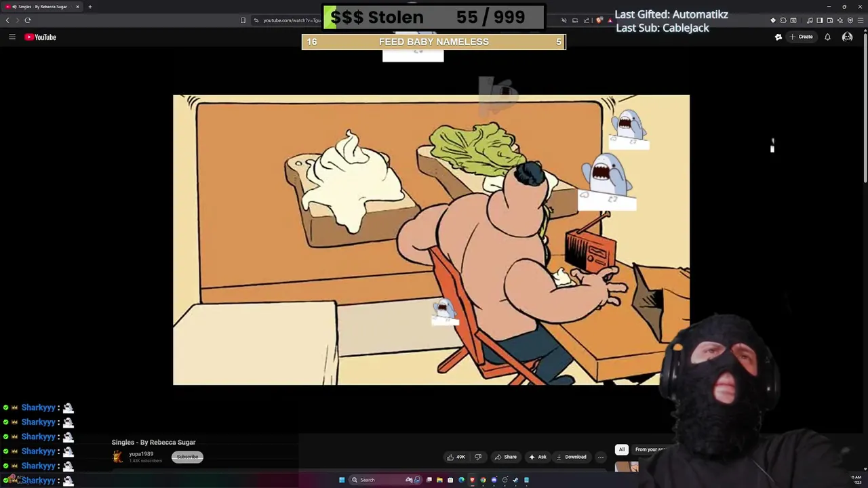Open File Explorer from the taskbar
This screenshot has height=488, width=868.
point(439,480)
